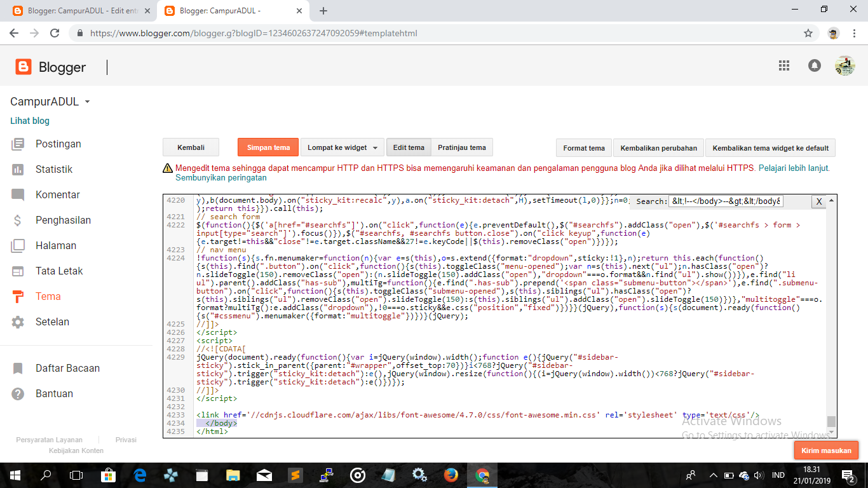Bookmark this page with the star icon
The height and width of the screenshot is (488, 868).
pyautogui.click(x=808, y=33)
